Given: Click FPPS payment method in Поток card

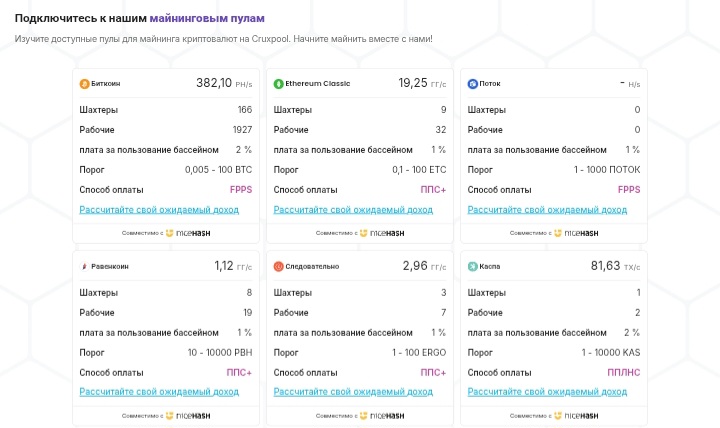Looking at the screenshot, I should pyautogui.click(x=629, y=190).
